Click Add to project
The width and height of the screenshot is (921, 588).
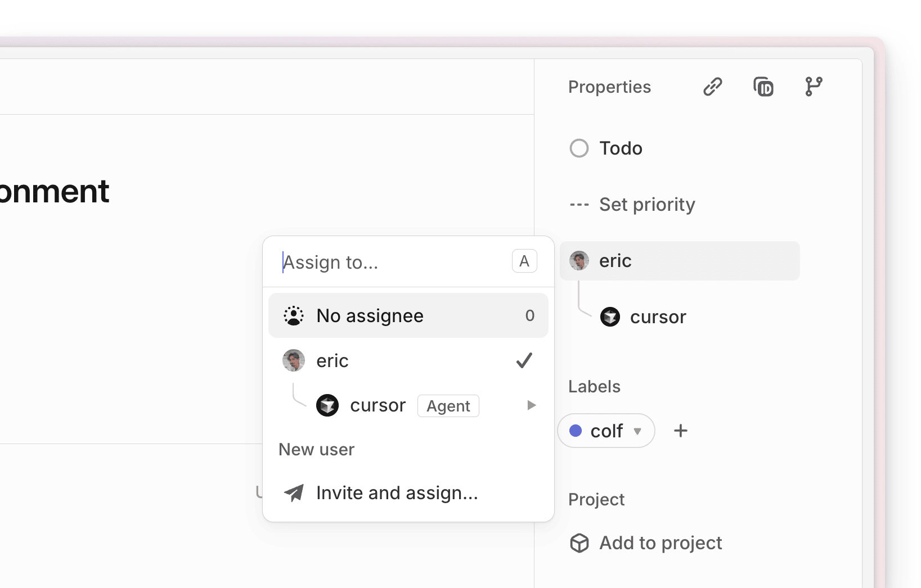click(x=659, y=542)
